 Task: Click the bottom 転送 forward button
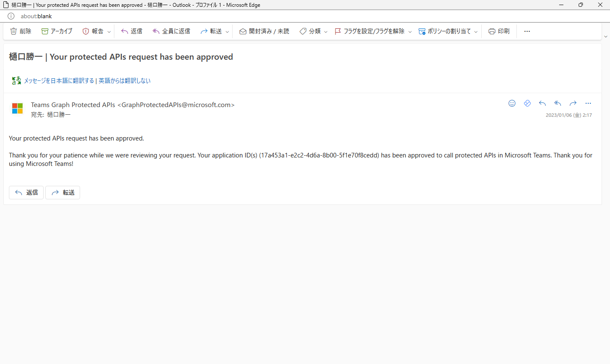[x=63, y=193]
